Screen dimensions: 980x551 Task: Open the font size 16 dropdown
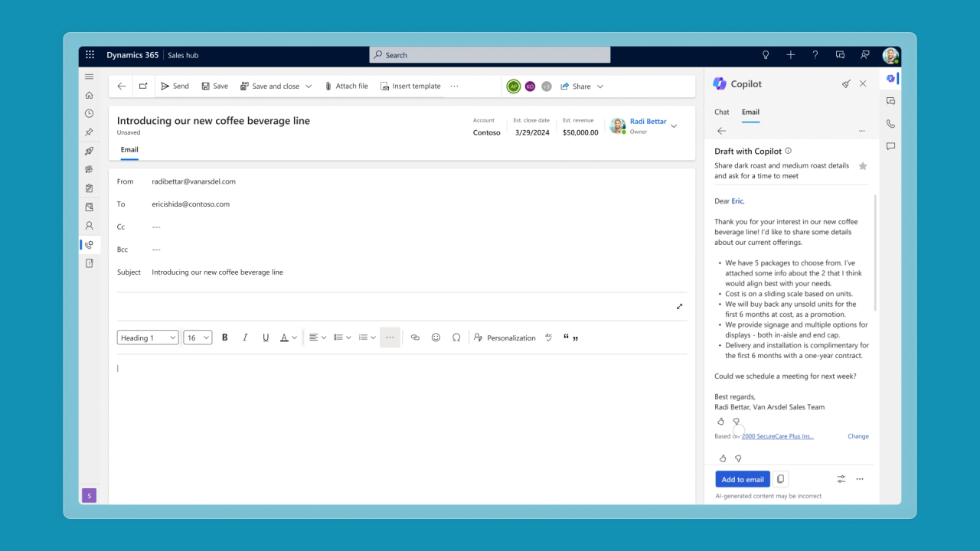point(198,337)
